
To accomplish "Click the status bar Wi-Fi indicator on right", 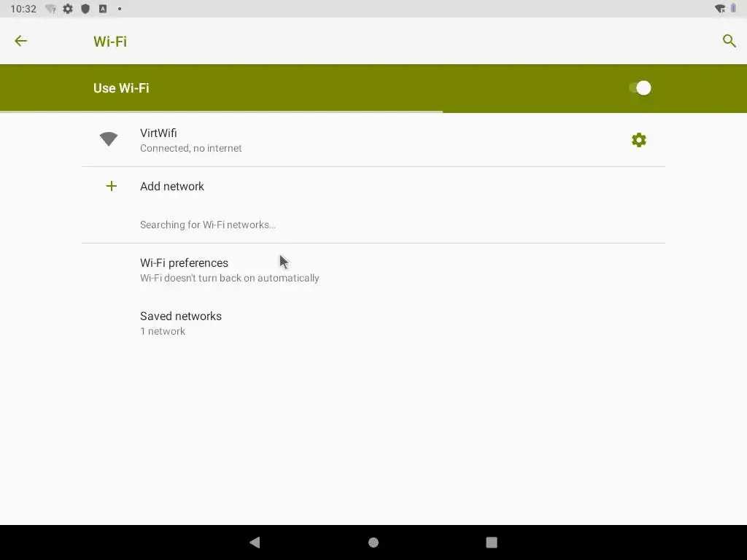I will [720, 9].
